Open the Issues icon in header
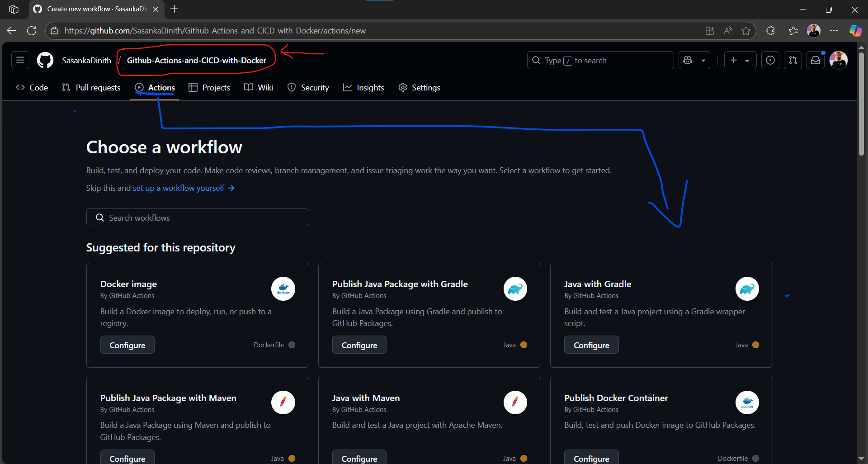This screenshot has width=868, height=464. click(x=770, y=60)
